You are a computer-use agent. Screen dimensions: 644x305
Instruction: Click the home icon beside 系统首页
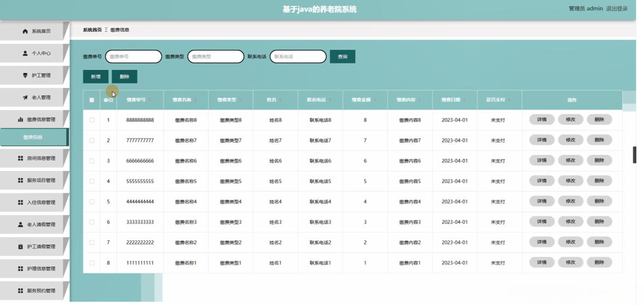(x=25, y=31)
